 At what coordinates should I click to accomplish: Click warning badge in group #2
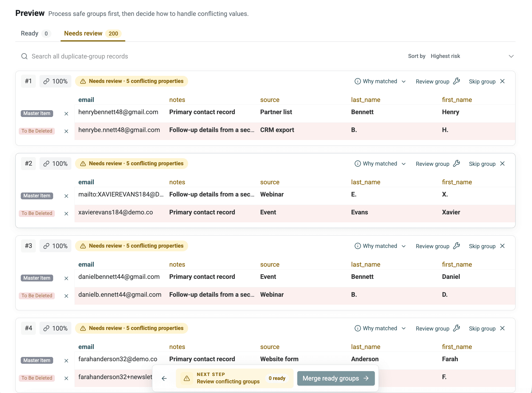point(132,164)
